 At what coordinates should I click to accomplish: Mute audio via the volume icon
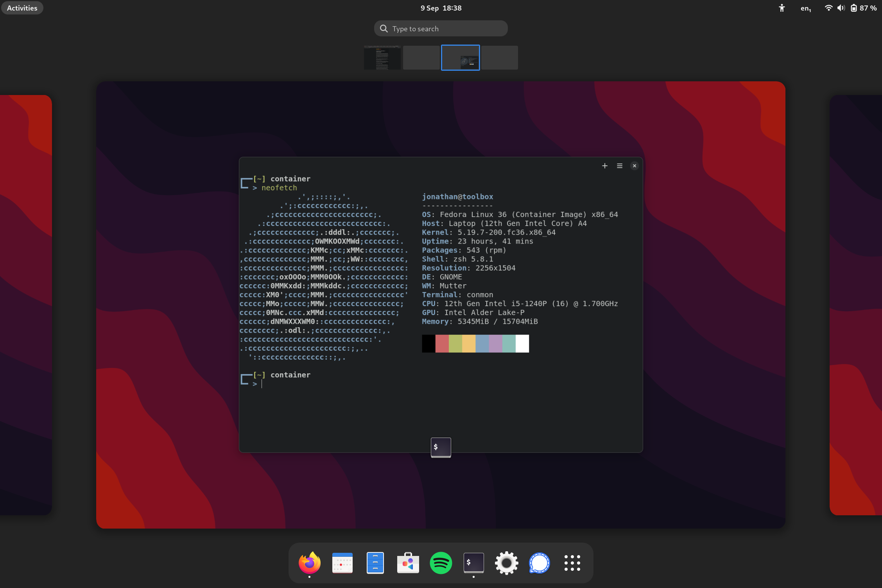coord(841,8)
